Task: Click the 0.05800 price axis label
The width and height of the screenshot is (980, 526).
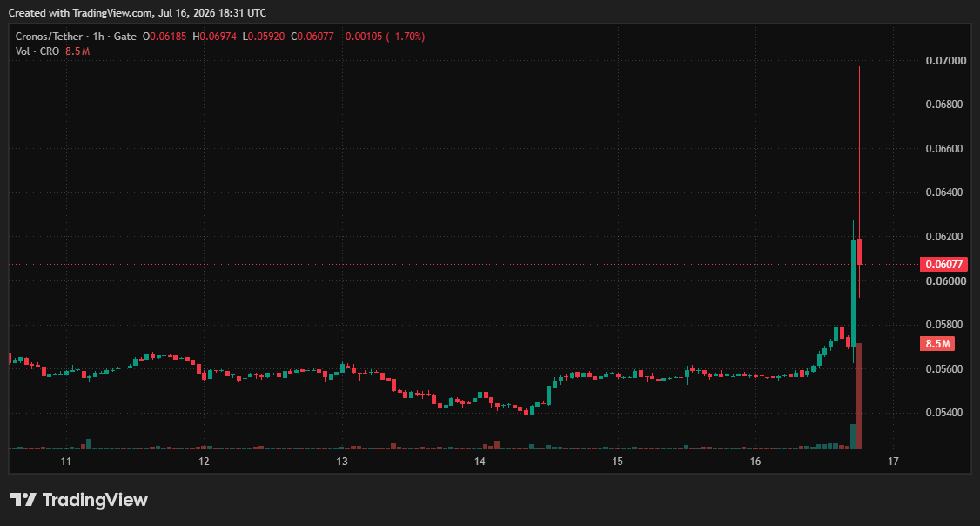Action: (x=944, y=325)
